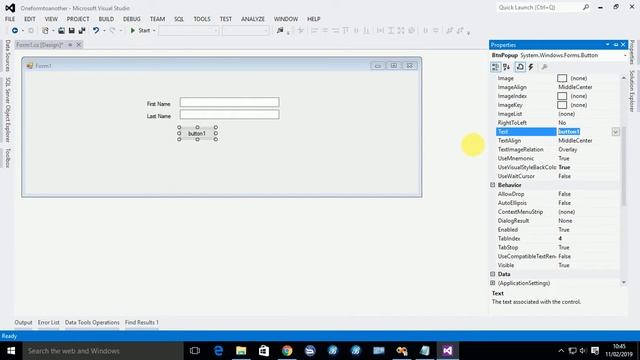Click Visual Studio icon in taskbar
Screen dimensions: 640x360
[447, 351]
